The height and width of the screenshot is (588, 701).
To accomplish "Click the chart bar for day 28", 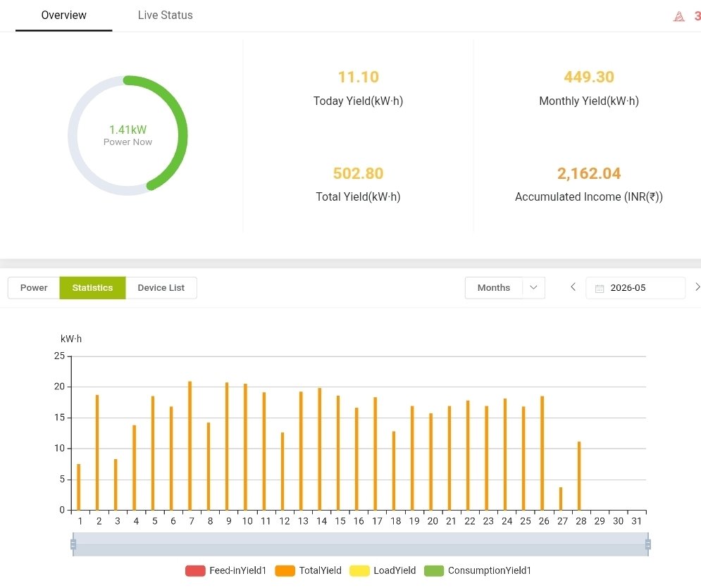I will point(579,476).
